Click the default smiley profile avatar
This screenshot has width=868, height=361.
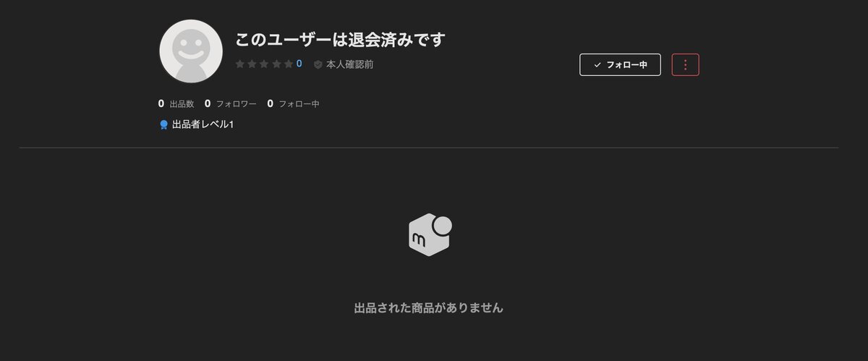coord(191,51)
